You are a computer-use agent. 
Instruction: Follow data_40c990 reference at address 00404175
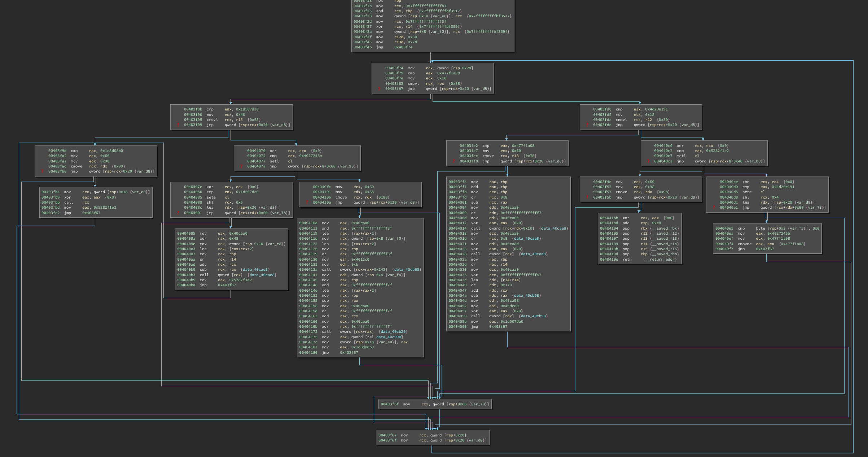coord(389,337)
